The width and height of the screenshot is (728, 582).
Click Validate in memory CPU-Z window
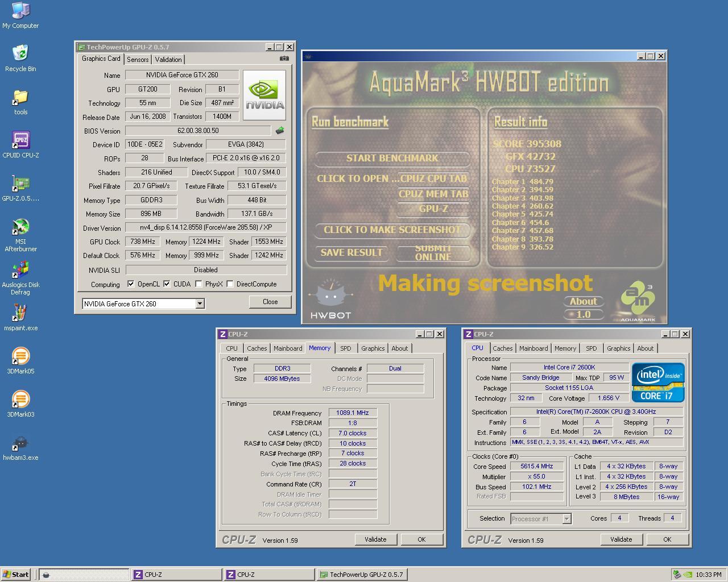click(x=375, y=539)
